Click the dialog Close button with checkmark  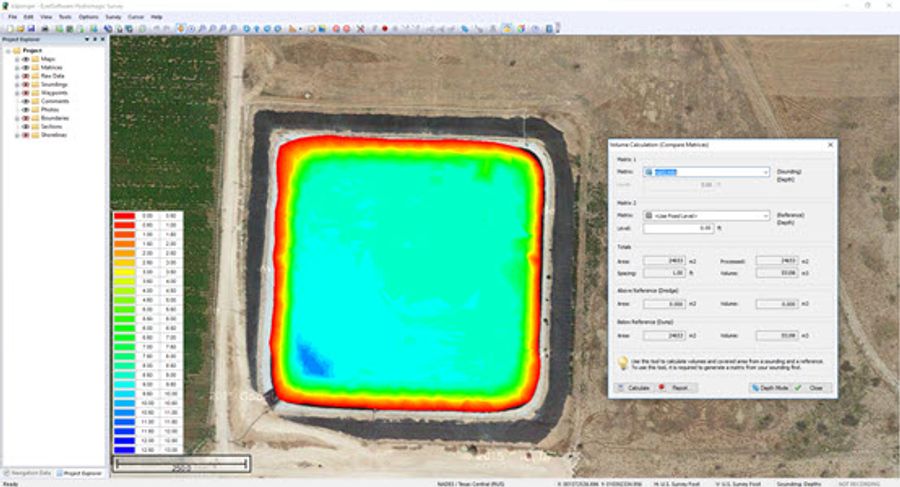[x=812, y=388]
